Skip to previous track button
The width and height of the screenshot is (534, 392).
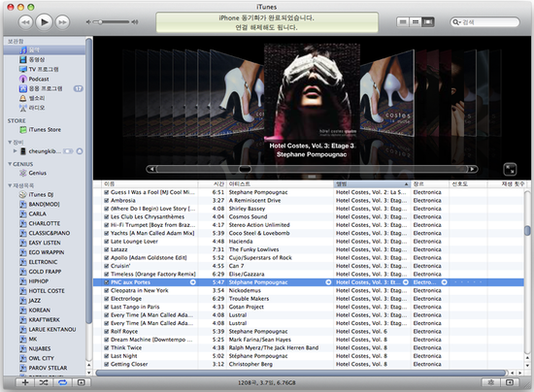click(25, 22)
